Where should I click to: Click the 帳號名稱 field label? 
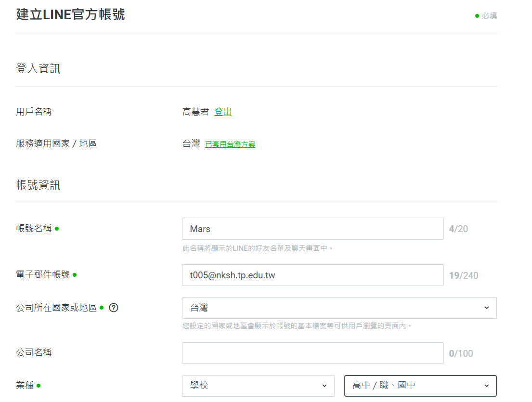[34, 229]
